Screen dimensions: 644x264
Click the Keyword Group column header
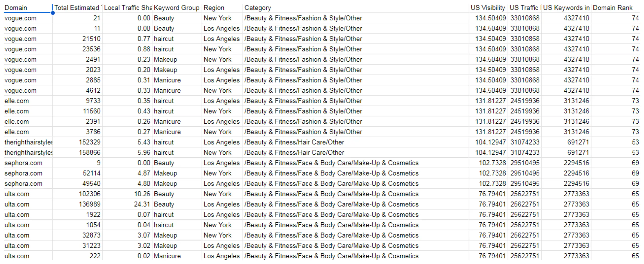(176, 8)
